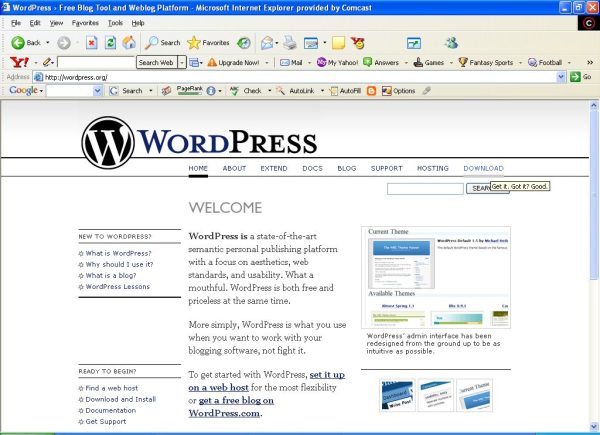Click the Google page info icon
Image resolution: width=600 pixels, height=435 pixels.
211,91
